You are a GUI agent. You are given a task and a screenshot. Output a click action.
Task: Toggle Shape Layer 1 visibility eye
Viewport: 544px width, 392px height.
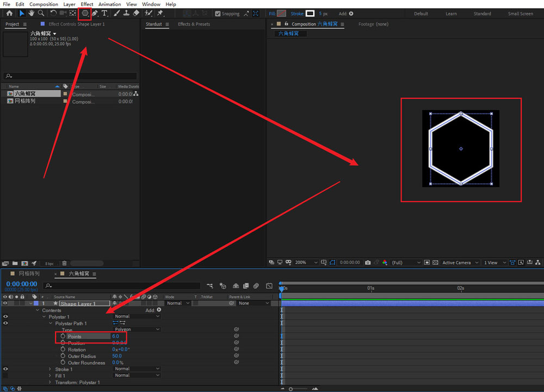click(x=6, y=303)
